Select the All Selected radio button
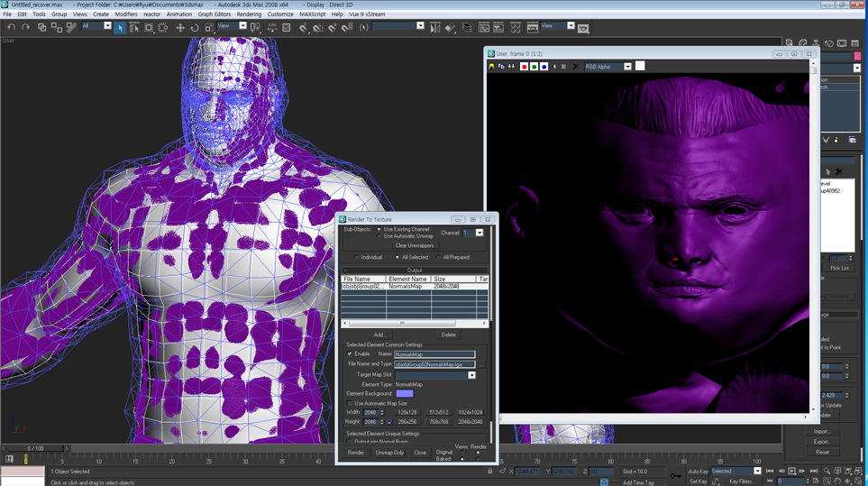The height and width of the screenshot is (486, 868). coord(397,257)
